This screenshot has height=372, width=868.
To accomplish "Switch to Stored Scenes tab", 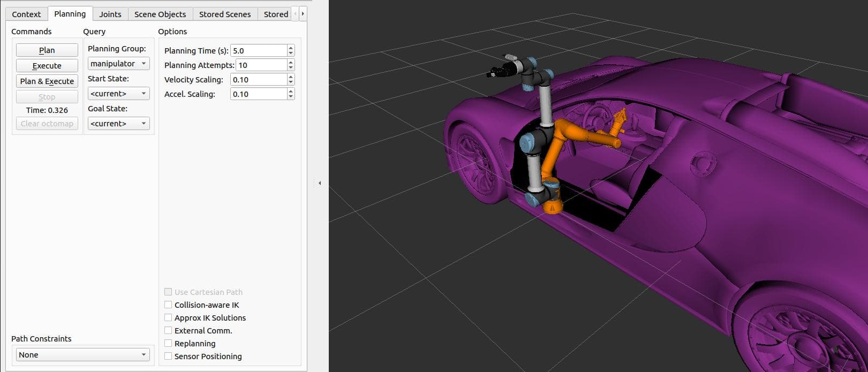I will coord(225,14).
